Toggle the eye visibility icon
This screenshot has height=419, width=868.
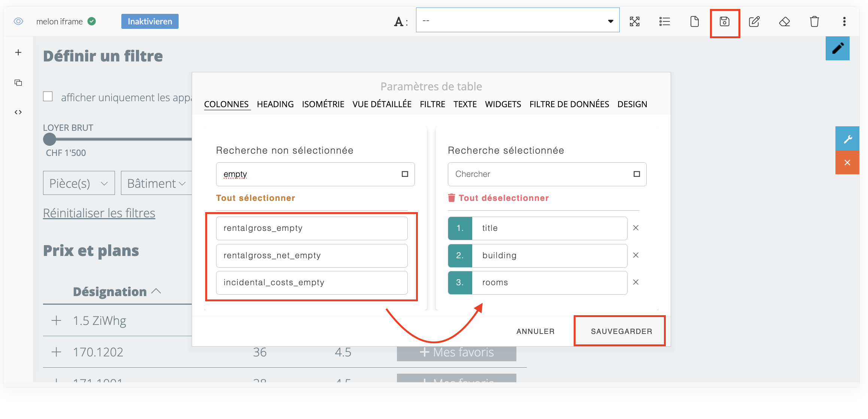coord(18,21)
